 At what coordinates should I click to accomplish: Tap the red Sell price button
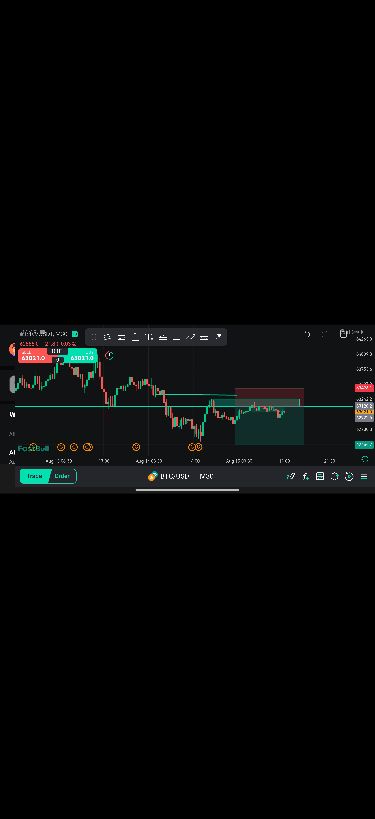(x=34, y=356)
